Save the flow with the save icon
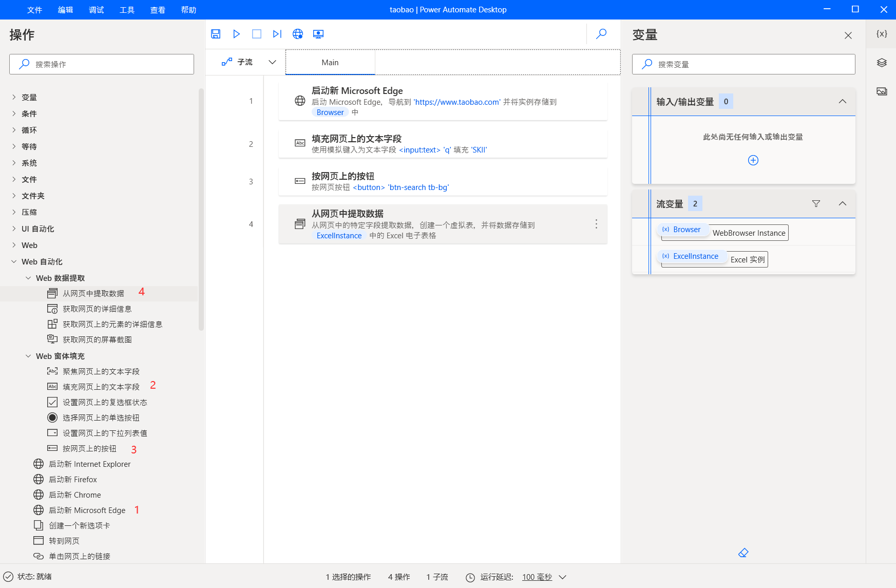The height and width of the screenshot is (588, 896). tap(216, 34)
